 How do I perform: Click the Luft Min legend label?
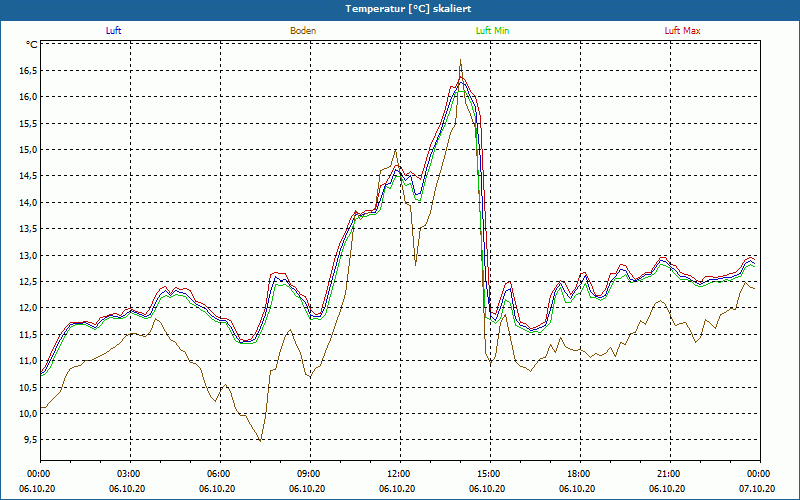click(x=492, y=31)
